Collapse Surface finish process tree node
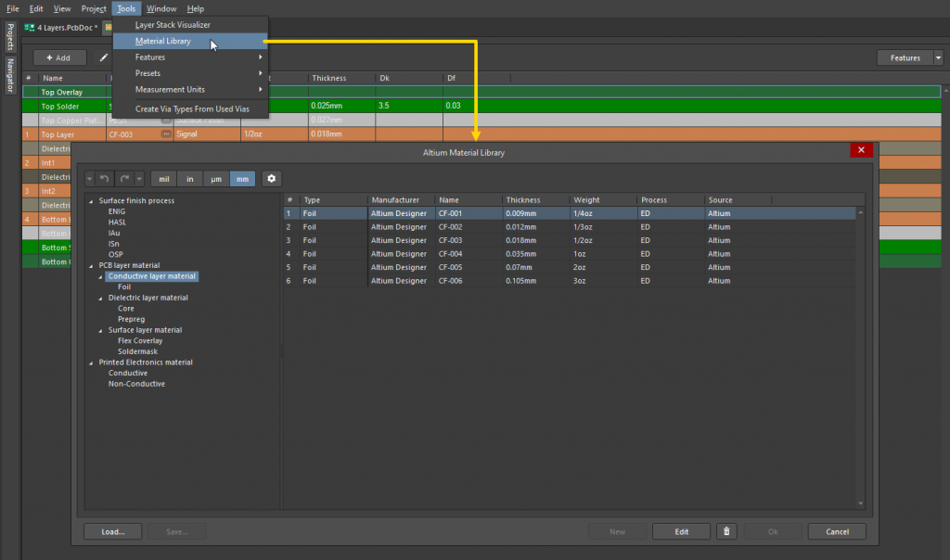Screen dimensions: 950x560 [x=92, y=201]
